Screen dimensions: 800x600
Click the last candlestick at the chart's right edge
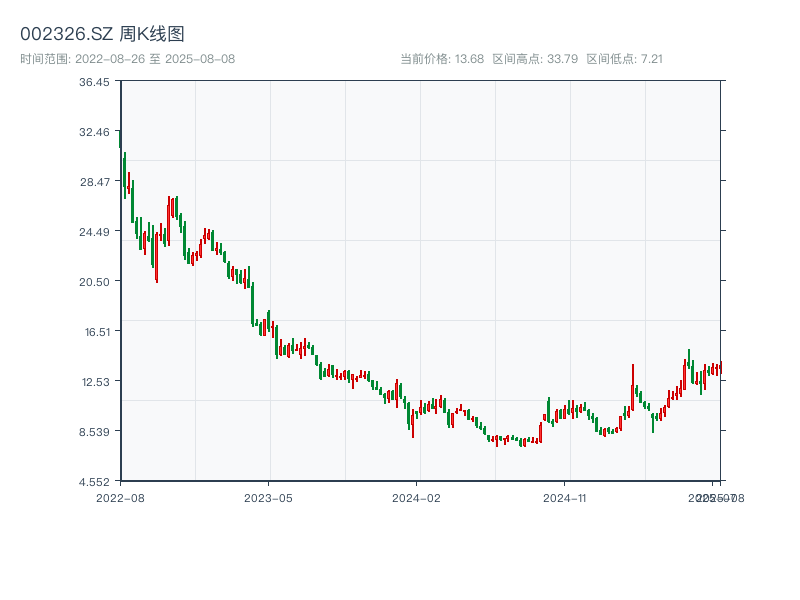[720, 368]
